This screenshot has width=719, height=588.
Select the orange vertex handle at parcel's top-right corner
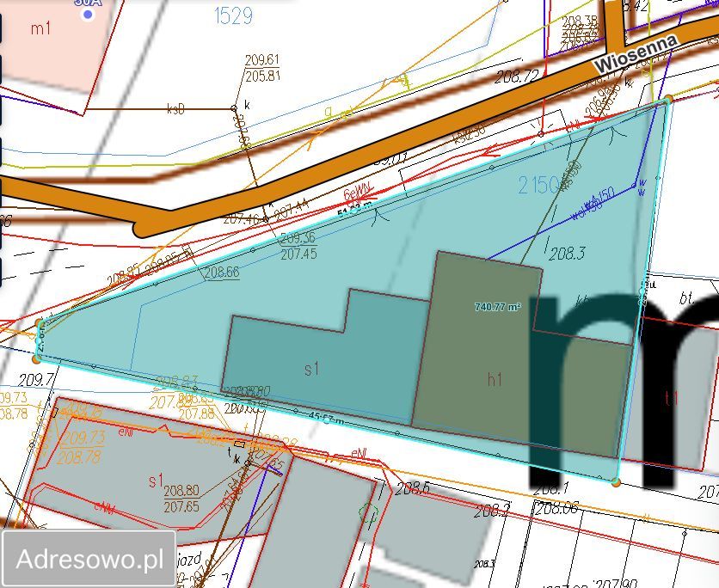[x=668, y=99]
